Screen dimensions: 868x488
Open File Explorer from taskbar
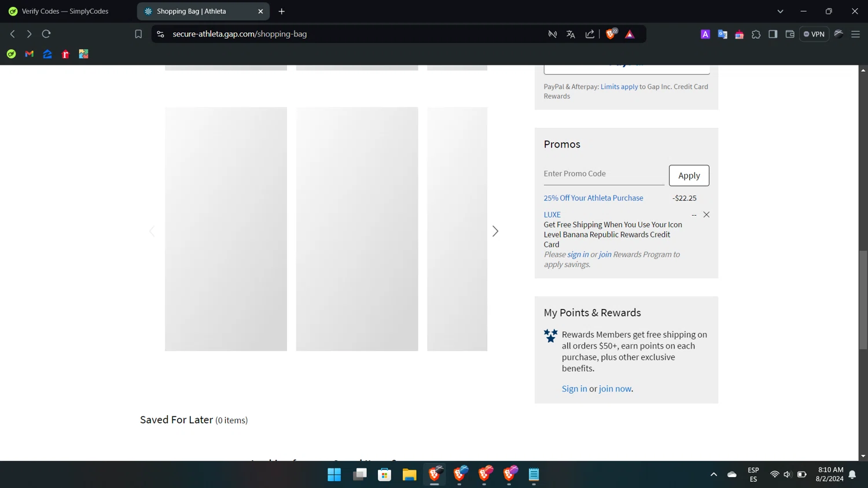pos(410,475)
